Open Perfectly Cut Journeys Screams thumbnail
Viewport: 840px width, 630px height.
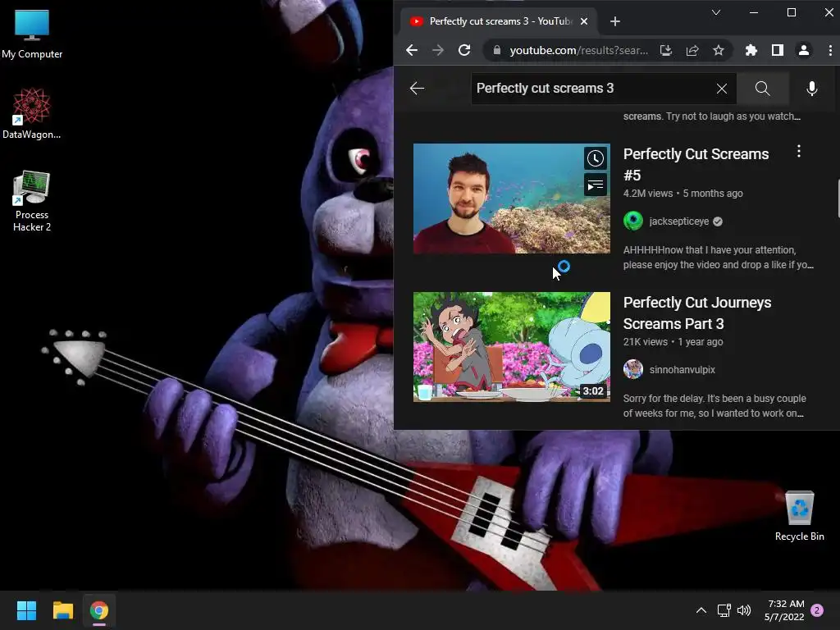pos(512,347)
